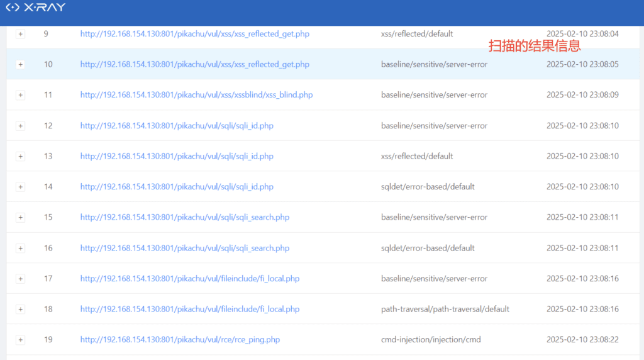Expand row 19 rce_ping.php plus button
Screen dimensions: 644x360
20,340
